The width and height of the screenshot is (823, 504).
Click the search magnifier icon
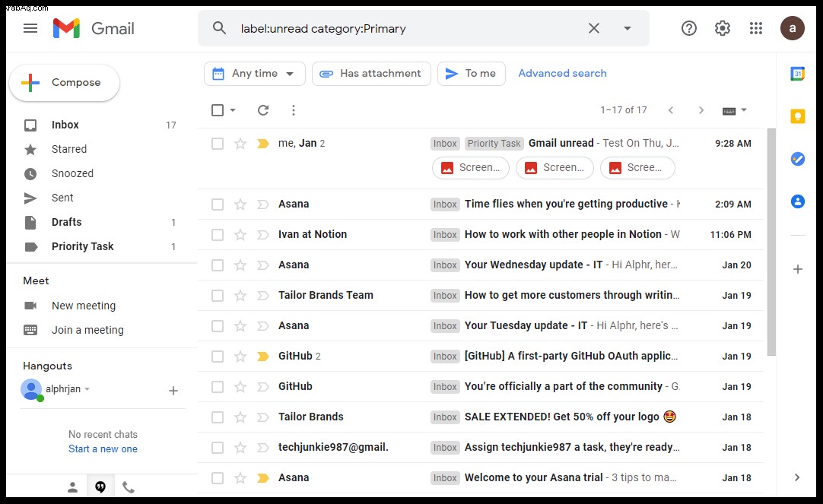coord(219,28)
